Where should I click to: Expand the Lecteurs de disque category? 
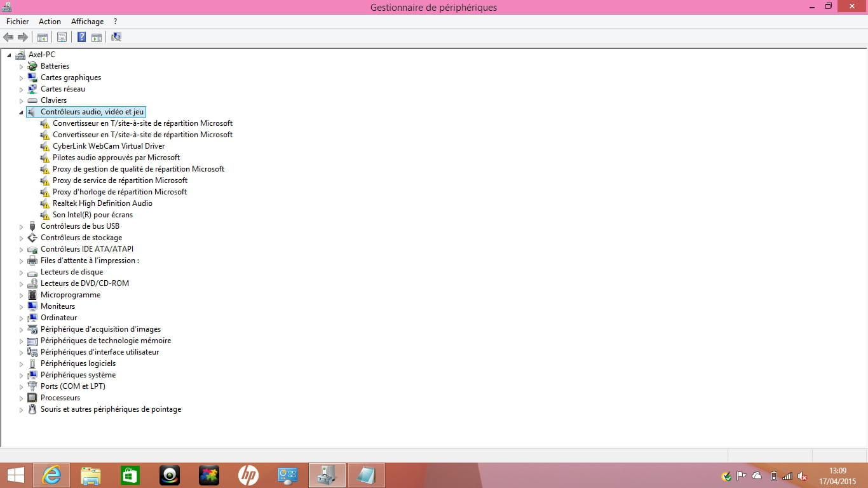click(21, 273)
